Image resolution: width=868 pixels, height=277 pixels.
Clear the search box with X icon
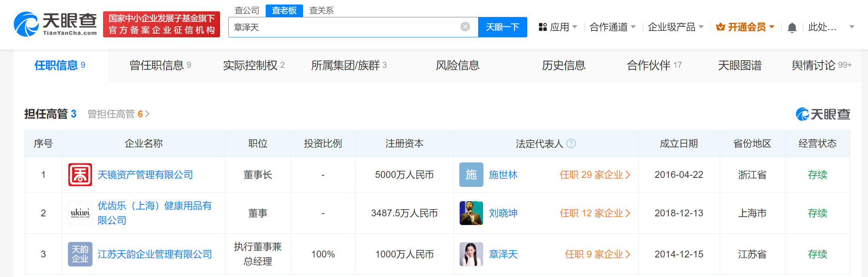(465, 27)
